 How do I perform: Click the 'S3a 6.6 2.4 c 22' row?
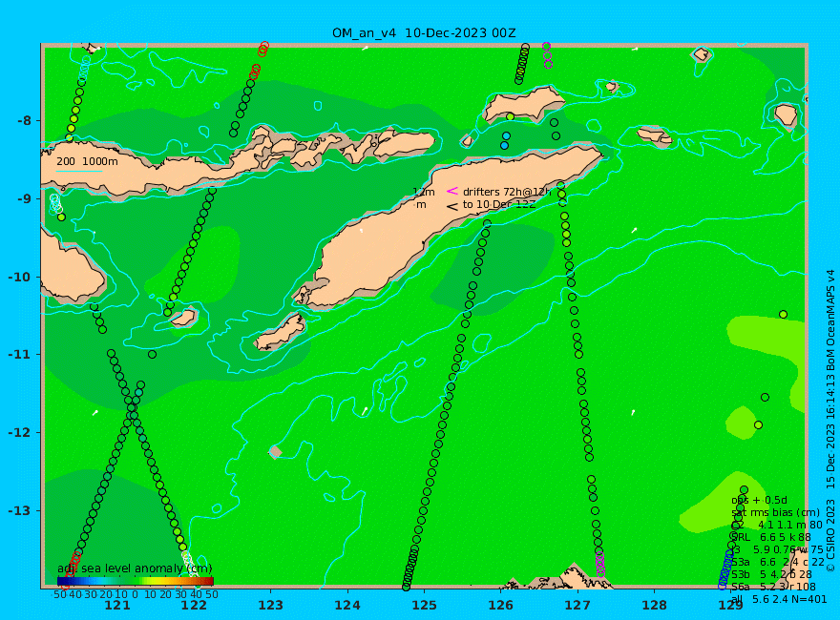coord(778,562)
